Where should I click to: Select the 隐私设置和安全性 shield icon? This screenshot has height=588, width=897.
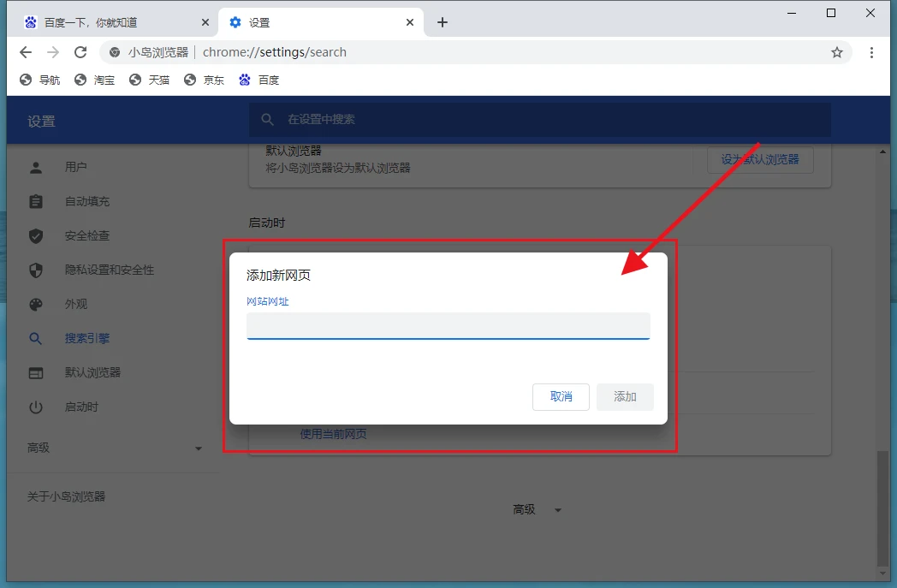pos(36,270)
